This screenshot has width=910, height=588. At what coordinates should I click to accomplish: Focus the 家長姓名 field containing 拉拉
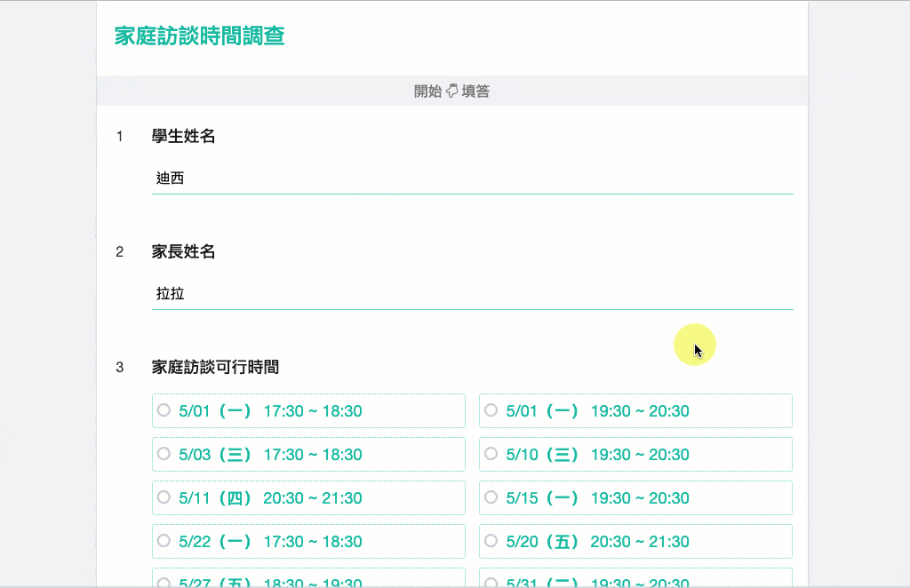click(472, 294)
